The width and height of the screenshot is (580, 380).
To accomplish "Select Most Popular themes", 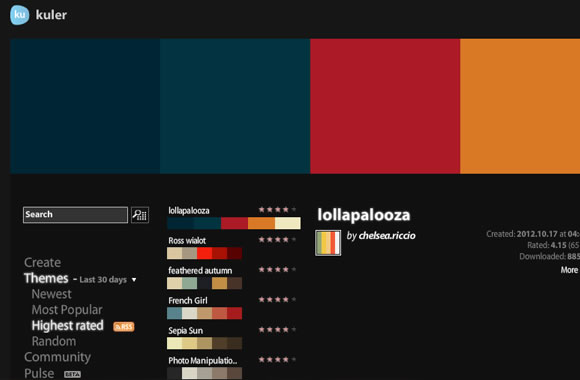I will pos(67,310).
